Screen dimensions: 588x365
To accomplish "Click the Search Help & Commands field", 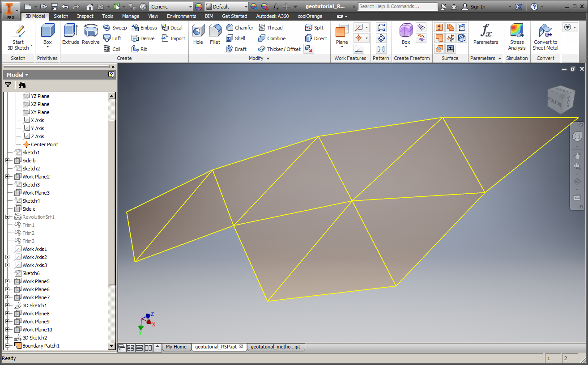I will [x=398, y=7].
